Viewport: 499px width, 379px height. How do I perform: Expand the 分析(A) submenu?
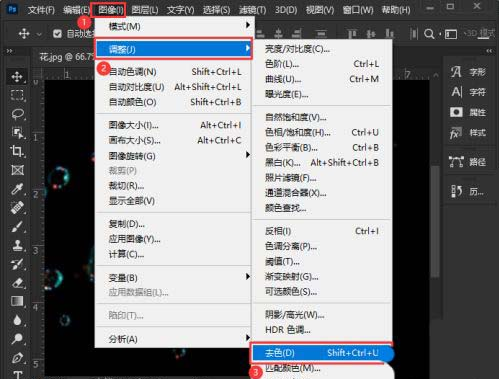click(x=173, y=339)
